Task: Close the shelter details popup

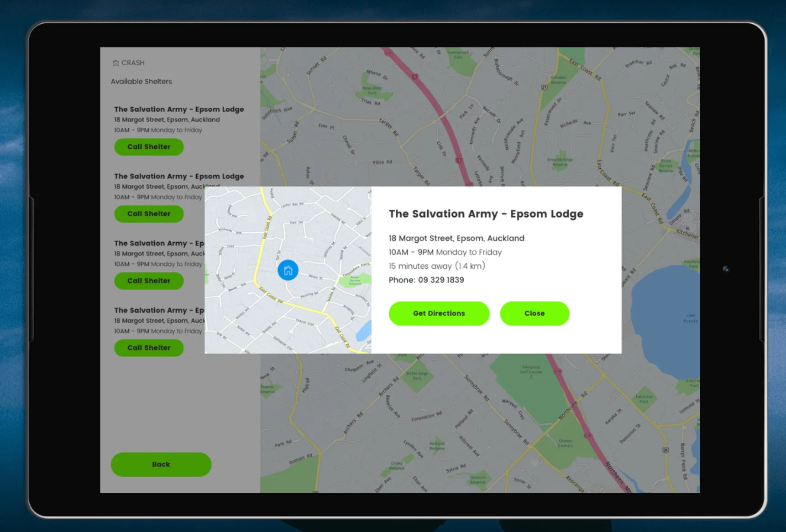Action: 534,313
